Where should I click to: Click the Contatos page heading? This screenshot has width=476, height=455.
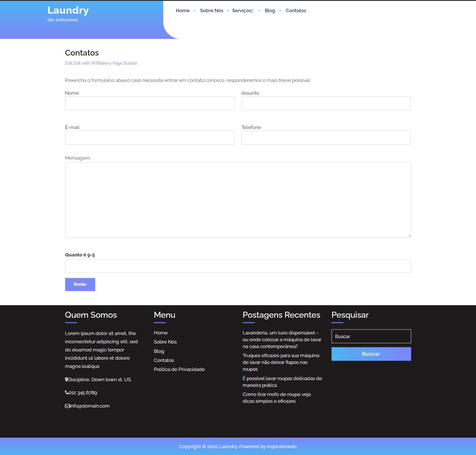82,53
